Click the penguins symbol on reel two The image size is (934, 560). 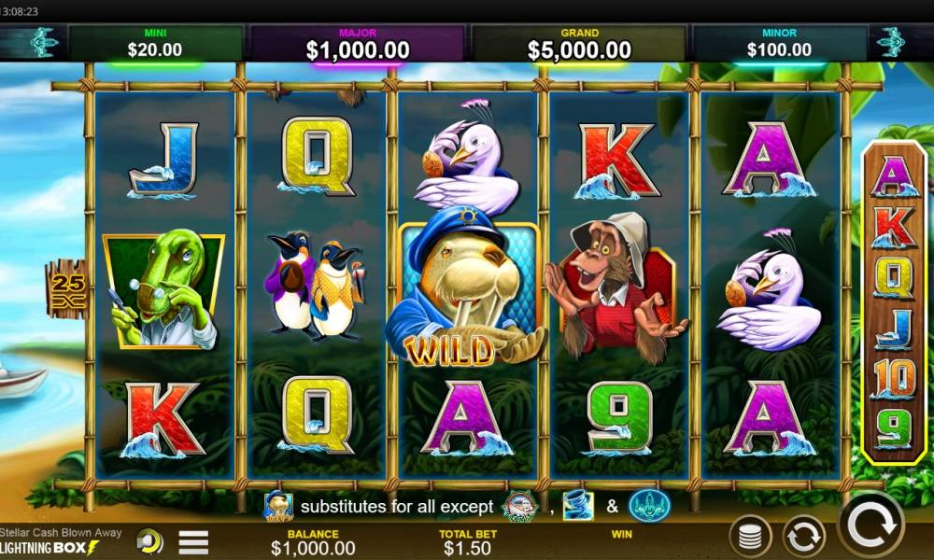(314, 286)
